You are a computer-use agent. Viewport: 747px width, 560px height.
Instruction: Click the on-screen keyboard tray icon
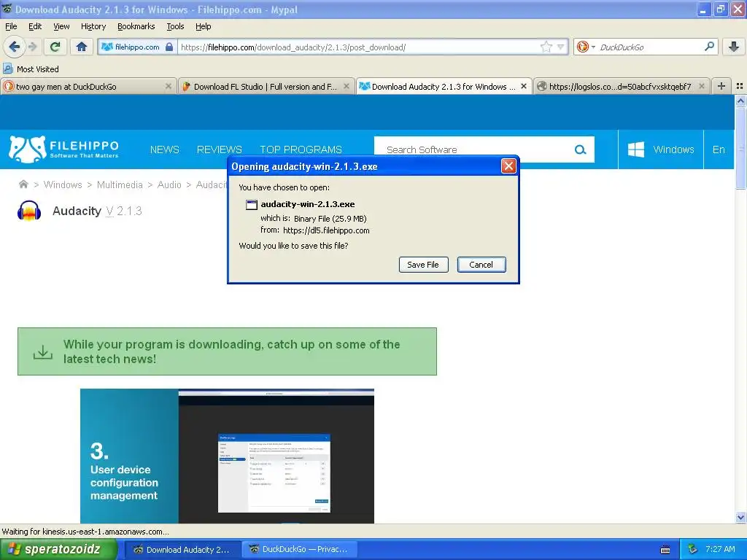665,550
